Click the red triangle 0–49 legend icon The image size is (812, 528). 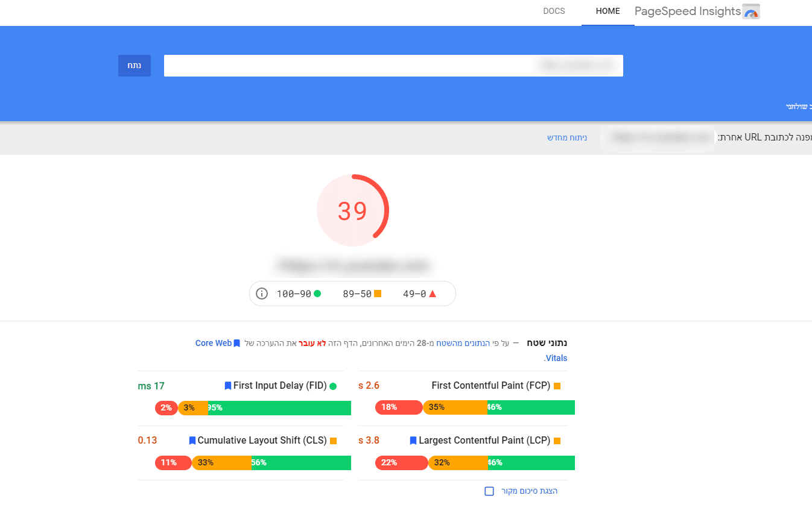point(432,294)
